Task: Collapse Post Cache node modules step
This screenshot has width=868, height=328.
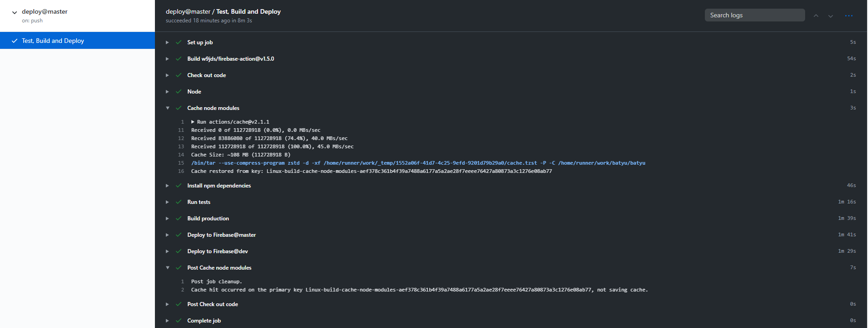Action: coord(167,268)
